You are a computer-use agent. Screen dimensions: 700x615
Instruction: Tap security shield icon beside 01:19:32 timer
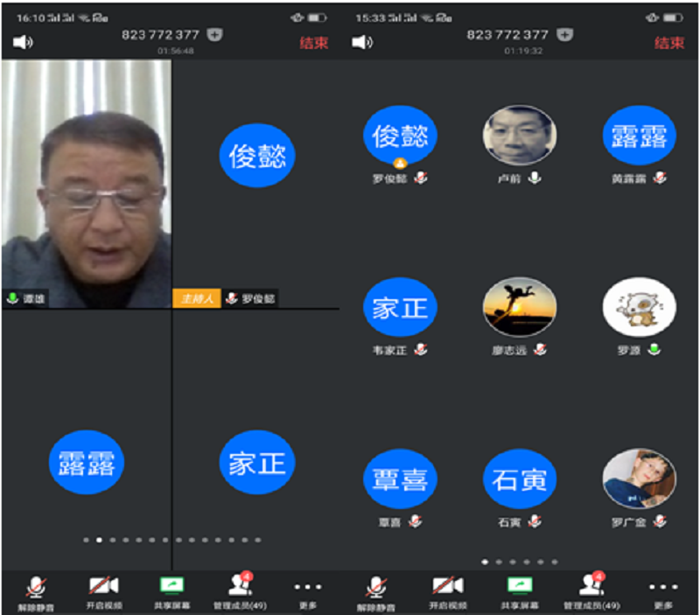click(565, 35)
